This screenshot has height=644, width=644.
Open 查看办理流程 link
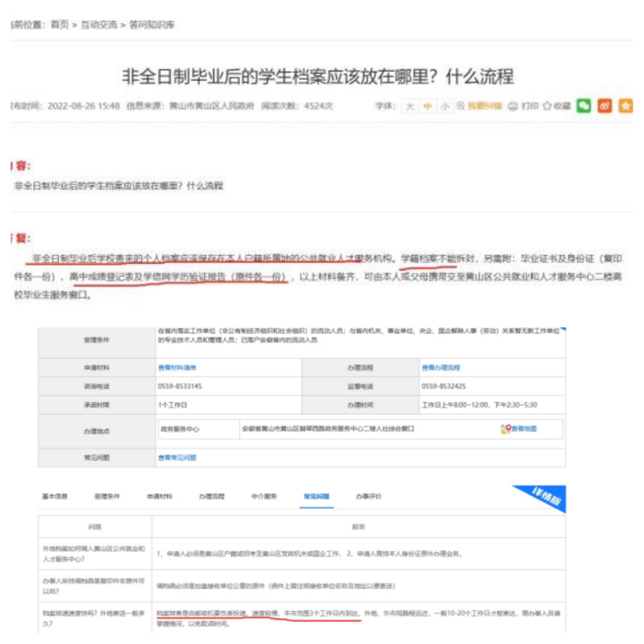click(441, 368)
